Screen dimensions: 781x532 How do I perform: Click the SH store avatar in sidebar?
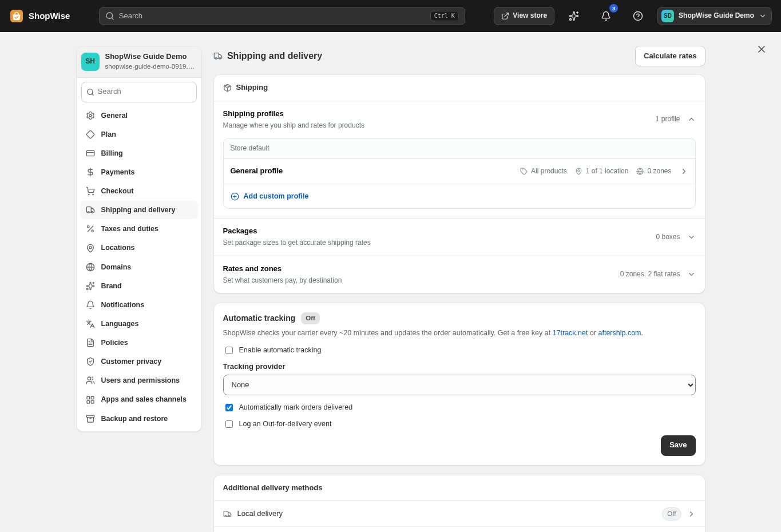pyautogui.click(x=90, y=62)
